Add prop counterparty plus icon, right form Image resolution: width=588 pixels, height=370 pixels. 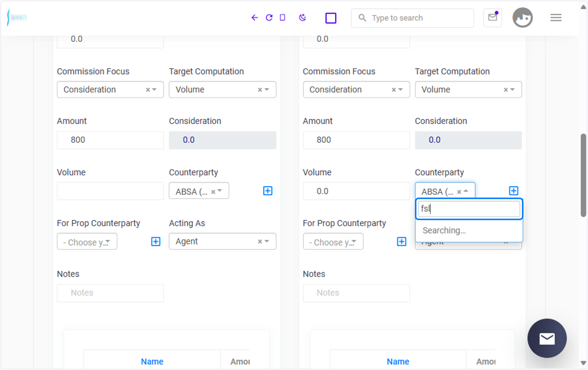(402, 242)
